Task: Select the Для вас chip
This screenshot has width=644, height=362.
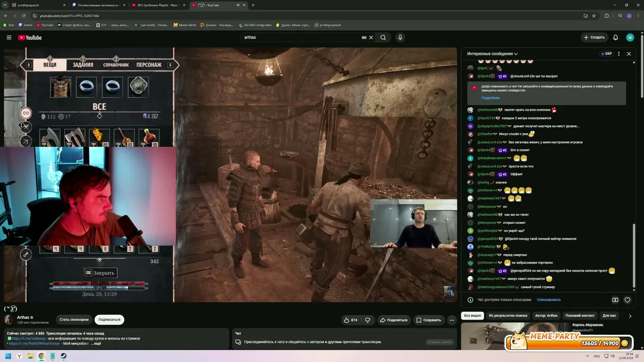Action: click(x=609, y=316)
